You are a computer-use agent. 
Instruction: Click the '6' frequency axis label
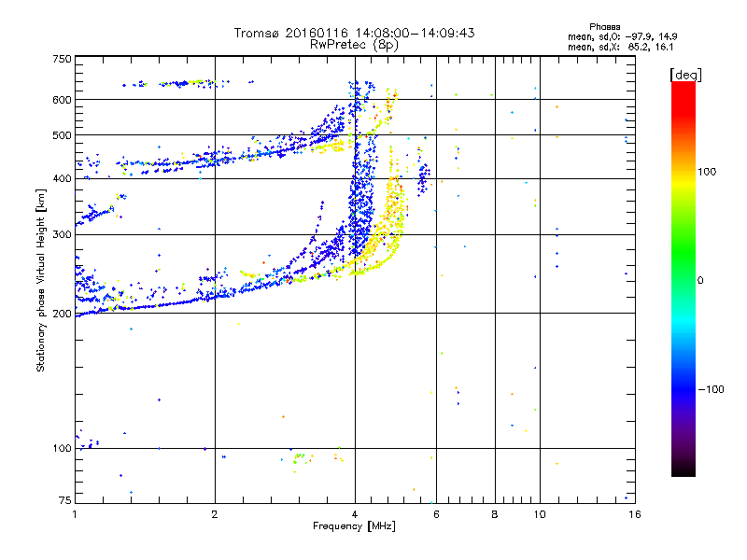[436, 514]
